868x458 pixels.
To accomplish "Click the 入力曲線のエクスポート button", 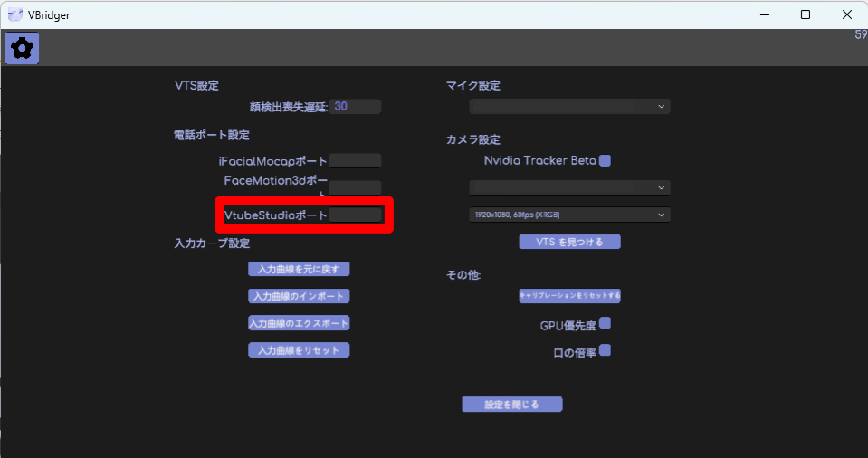I will tap(299, 323).
